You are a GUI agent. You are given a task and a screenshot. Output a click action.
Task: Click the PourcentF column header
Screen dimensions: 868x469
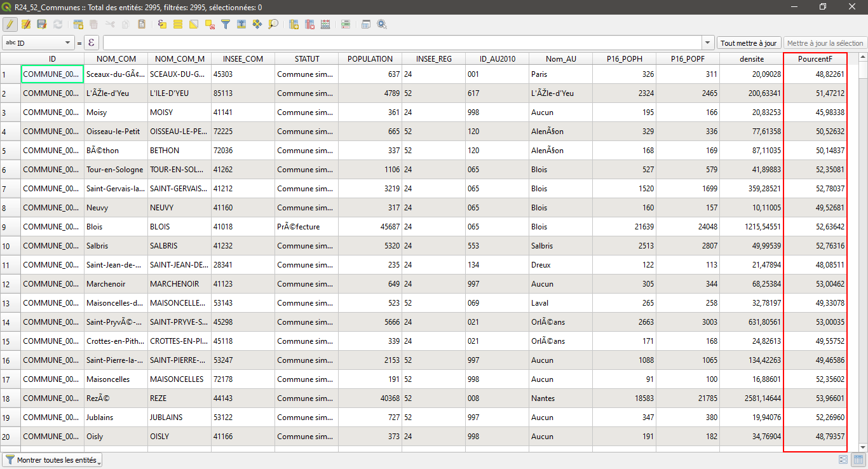(815, 58)
